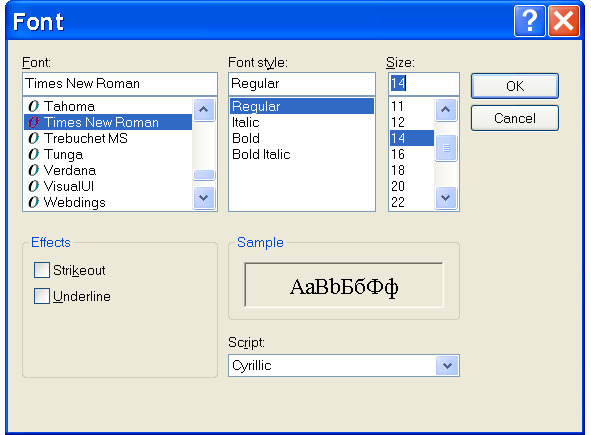This screenshot has width=591, height=435.
Task: Click the Cyrillic script combo box
Action: tap(344, 366)
